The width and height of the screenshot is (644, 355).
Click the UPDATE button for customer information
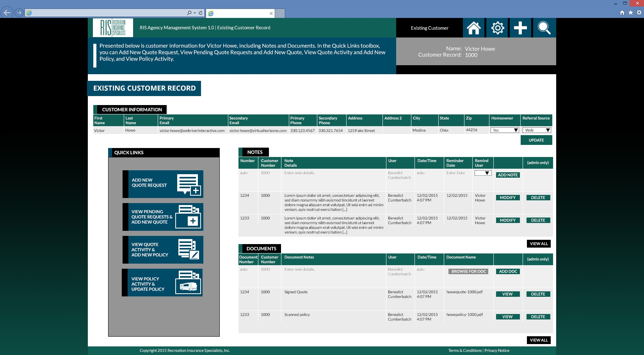tap(536, 140)
